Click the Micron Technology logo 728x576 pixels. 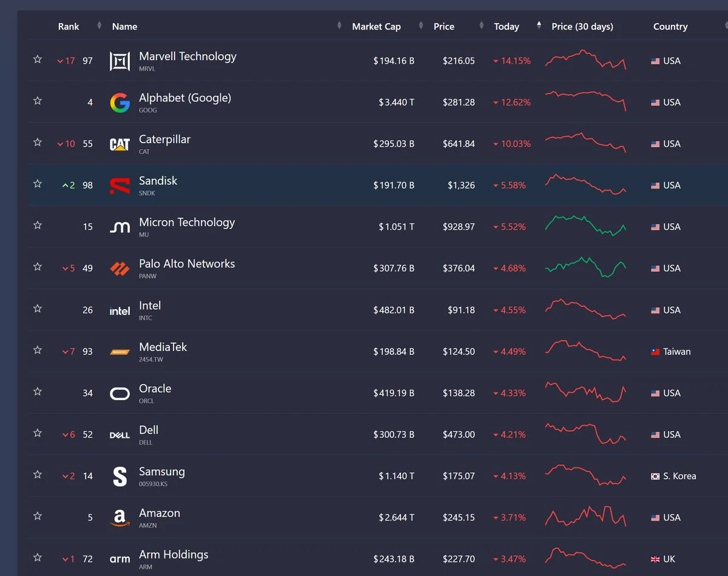[x=120, y=227]
